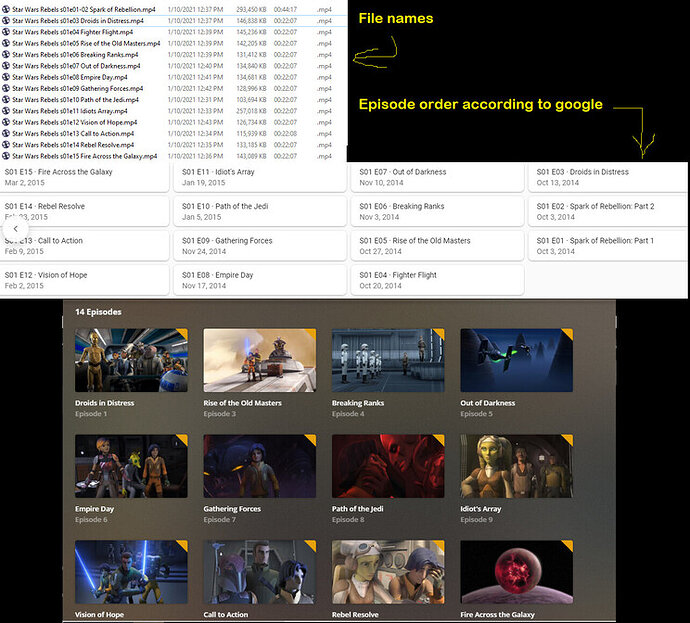Open S01 E10 Path of the Jedi card
Image resolution: width=690 pixels, height=623 pixels.
[x=260, y=212]
